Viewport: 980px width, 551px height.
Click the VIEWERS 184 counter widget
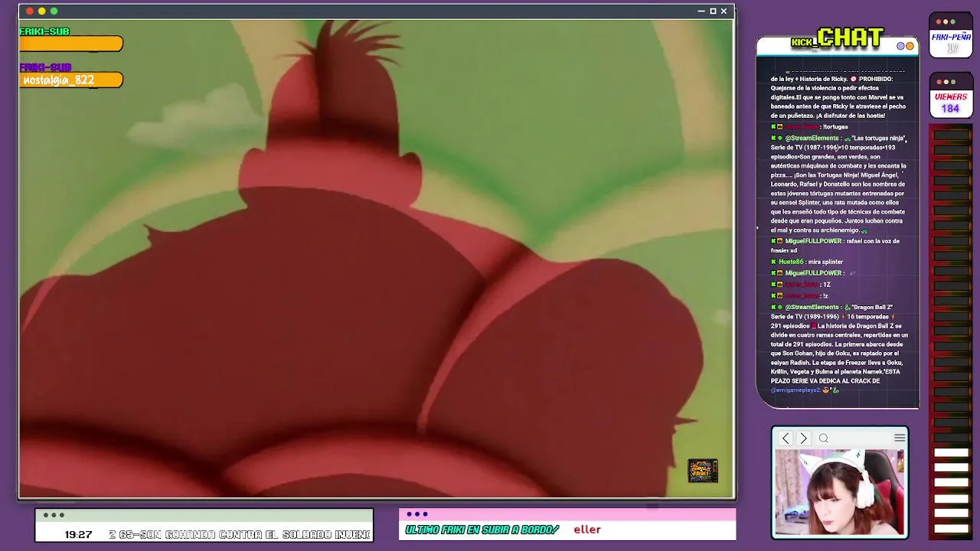coord(951,96)
